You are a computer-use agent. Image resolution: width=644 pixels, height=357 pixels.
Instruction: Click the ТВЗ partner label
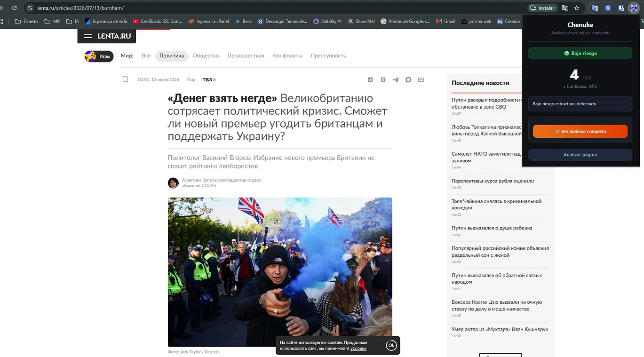pyautogui.click(x=209, y=79)
